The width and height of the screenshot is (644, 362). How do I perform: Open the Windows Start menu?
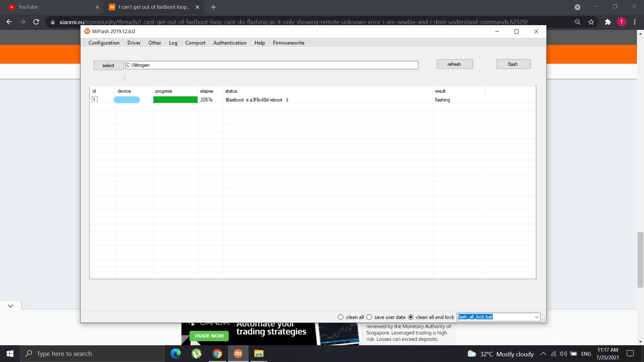10,354
